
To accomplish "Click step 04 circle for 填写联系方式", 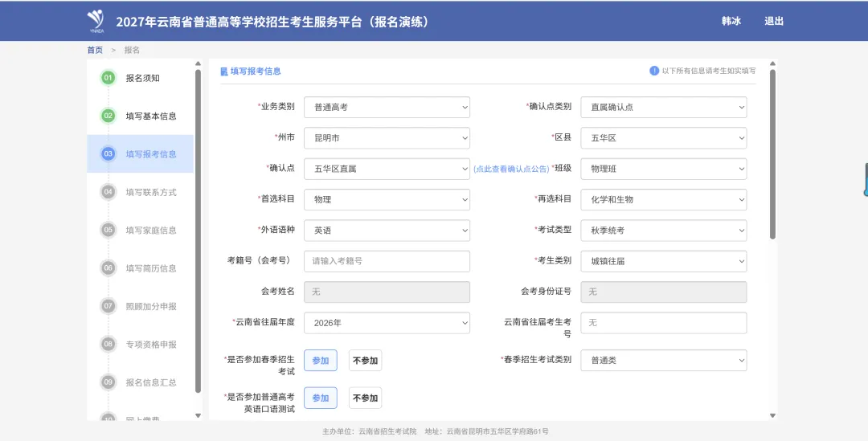I will coord(108,192).
